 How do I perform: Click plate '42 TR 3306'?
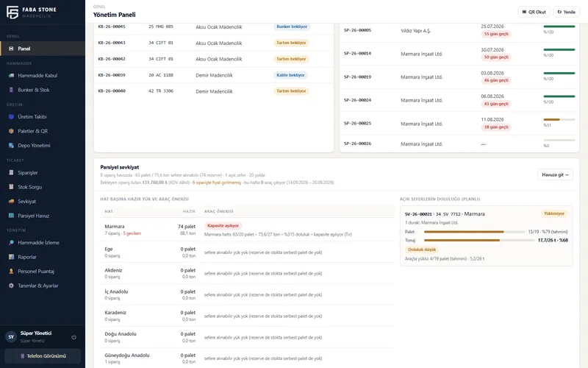(161, 91)
